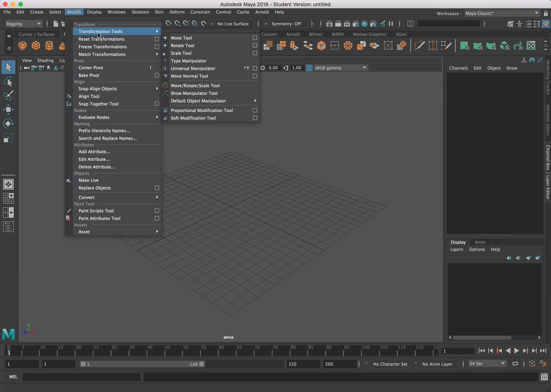The width and height of the screenshot is (551, 392).
Task: Open Move Tool options box
Action: [x=255, y=38]
